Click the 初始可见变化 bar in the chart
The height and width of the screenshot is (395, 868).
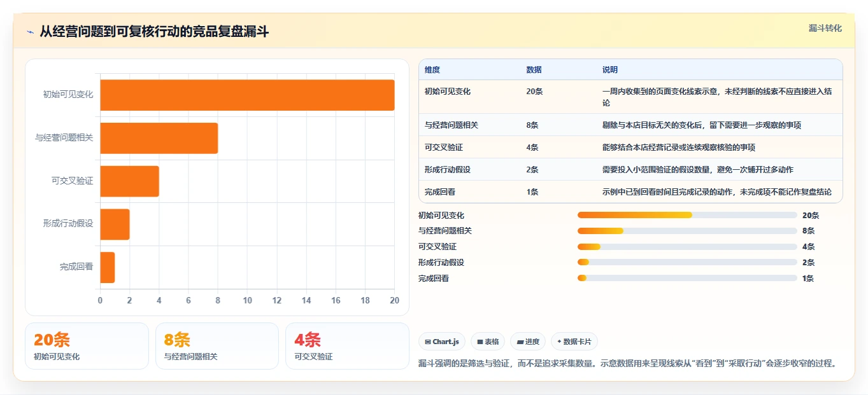247,95
